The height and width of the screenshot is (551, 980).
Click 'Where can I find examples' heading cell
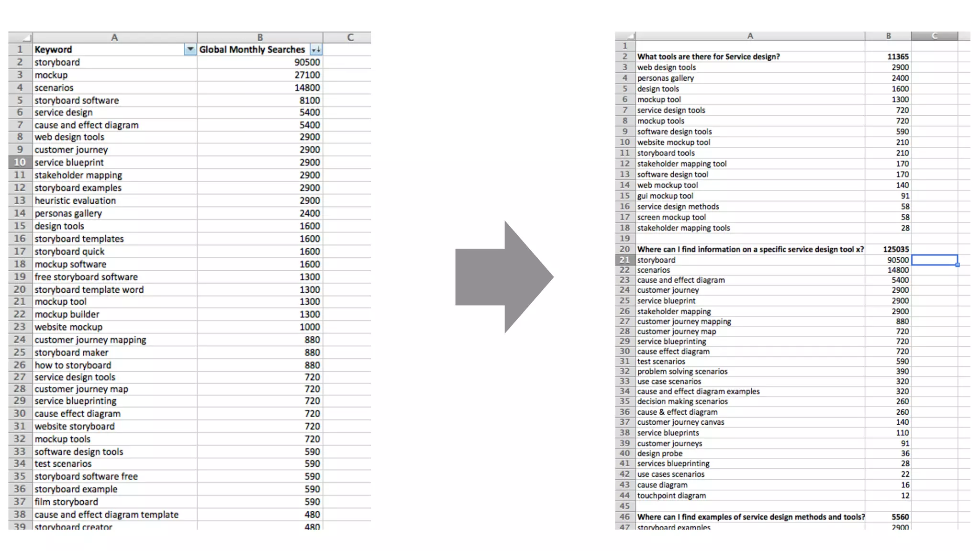click(x=750, y=517)
